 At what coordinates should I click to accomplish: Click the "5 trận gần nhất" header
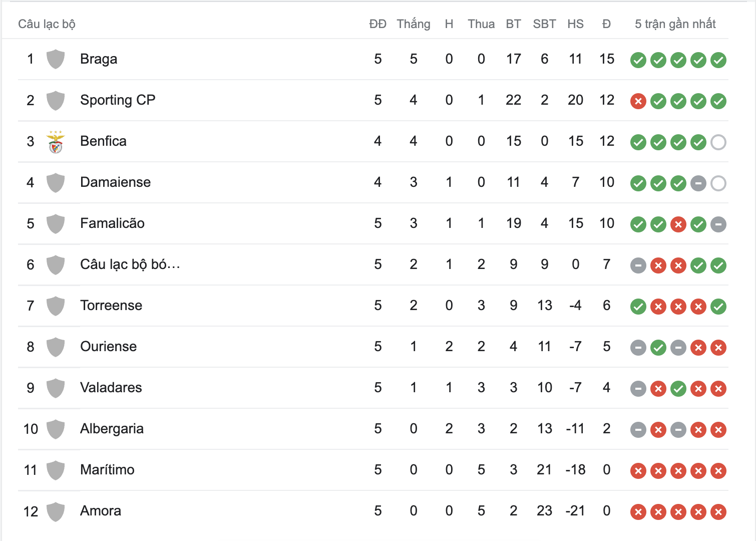tap(675, 24)
